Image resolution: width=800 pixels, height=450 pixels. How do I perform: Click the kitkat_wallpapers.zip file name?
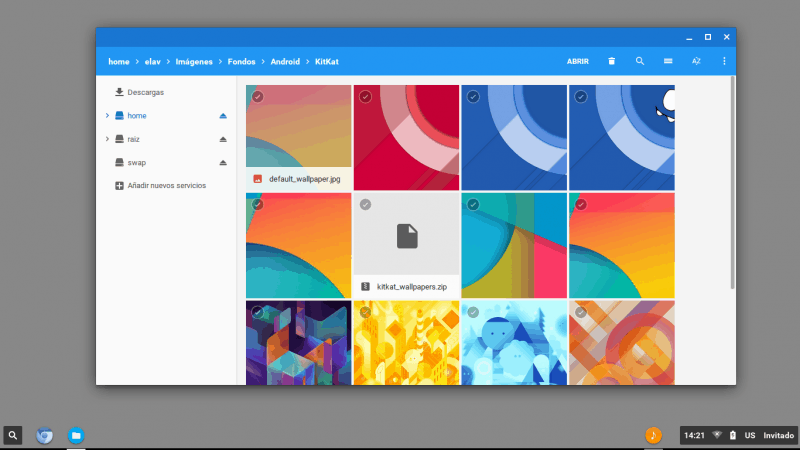coord(412,287)
